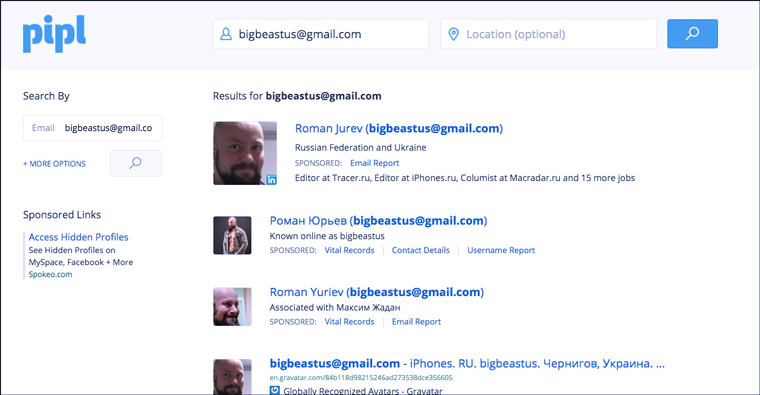Open Email Report under Roman Yuriev
This screenshot has height=395, width=760.
(416, 321)
